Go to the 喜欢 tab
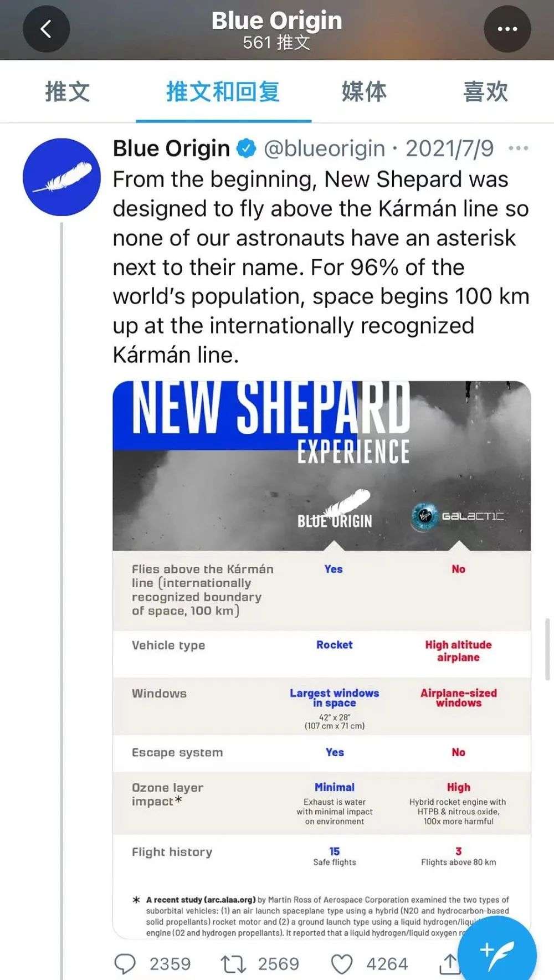The width and height of the screenshot is (554, 980). tap(486, 91)
